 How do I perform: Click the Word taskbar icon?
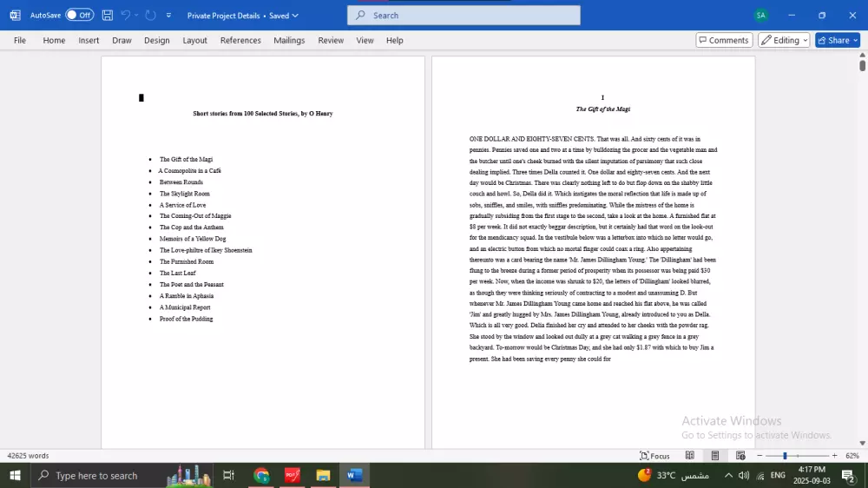(x=354, y=475)
